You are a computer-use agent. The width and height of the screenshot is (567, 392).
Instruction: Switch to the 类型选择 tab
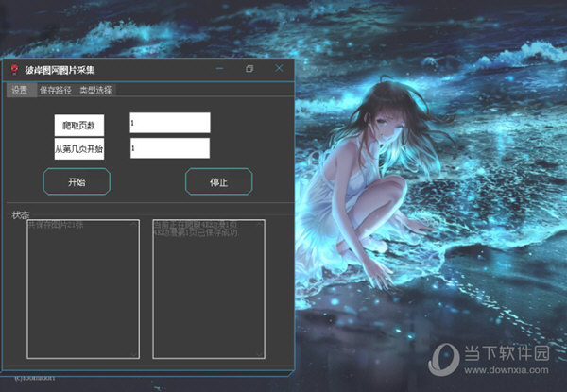(x=95, y=91)
